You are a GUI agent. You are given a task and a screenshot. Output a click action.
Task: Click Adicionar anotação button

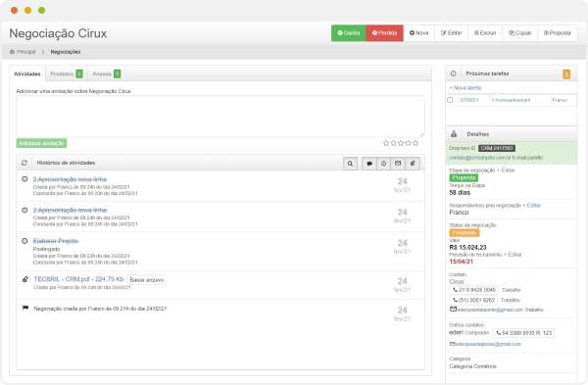[41, 143]
